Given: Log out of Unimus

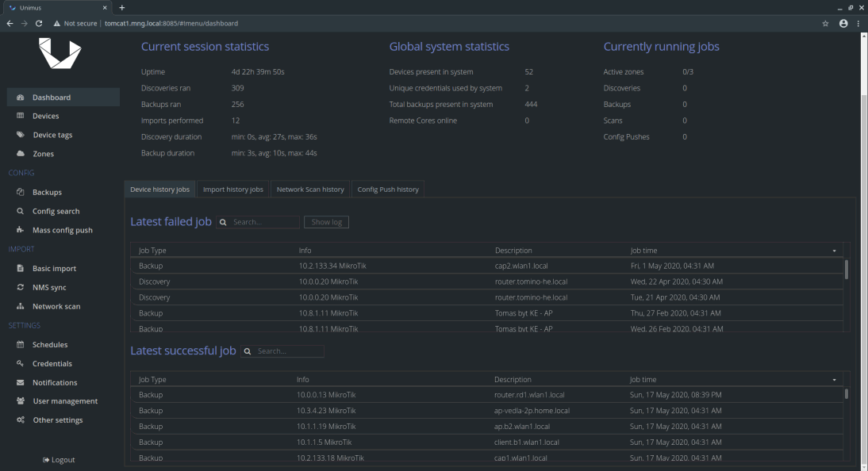Looking at the screenshot, I should [x=58, y=460].
